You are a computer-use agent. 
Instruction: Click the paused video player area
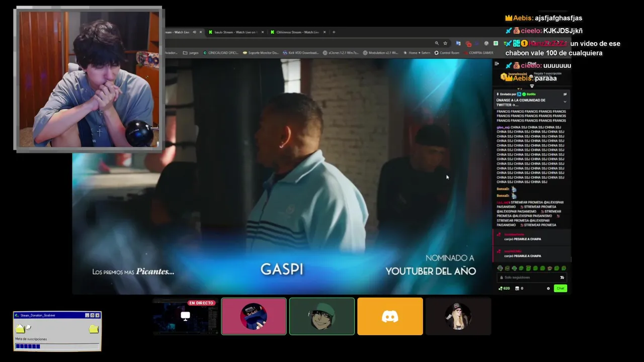[x=282, y=176]
